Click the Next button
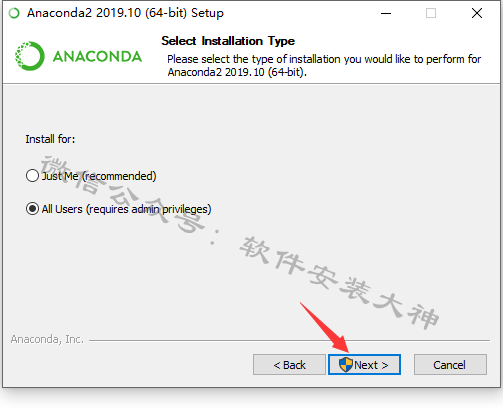The height and width of the screenshot is (409, 503). pos(364,365)
